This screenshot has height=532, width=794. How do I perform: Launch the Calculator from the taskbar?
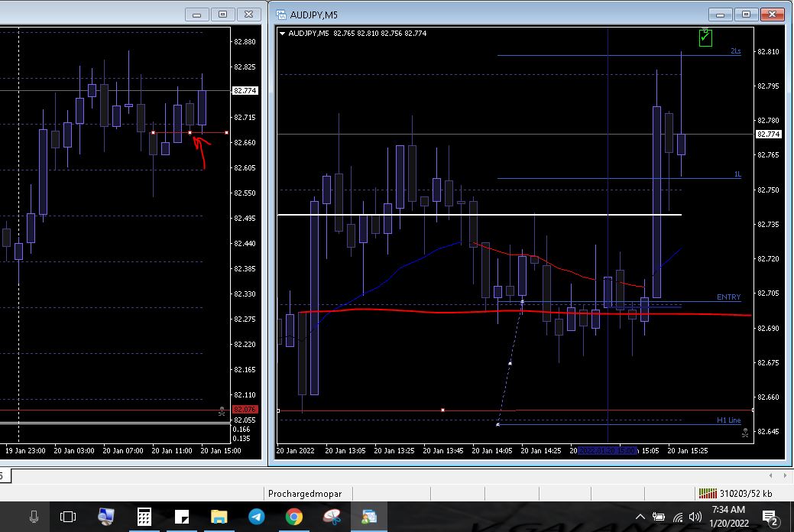click(144, 517)
